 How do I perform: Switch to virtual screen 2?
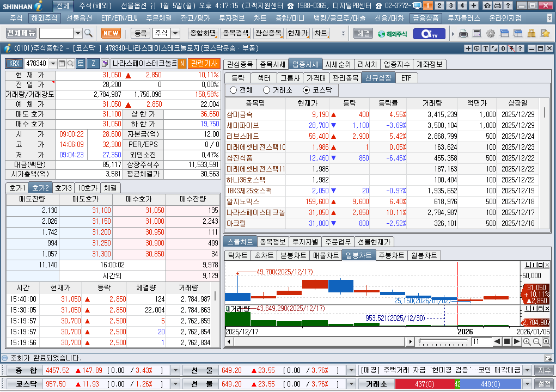tap(439, 5)
